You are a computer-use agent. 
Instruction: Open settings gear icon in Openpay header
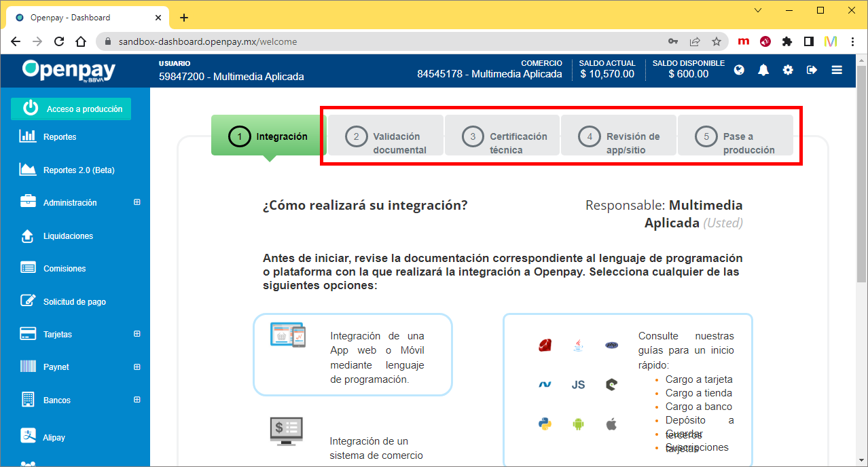788,70
